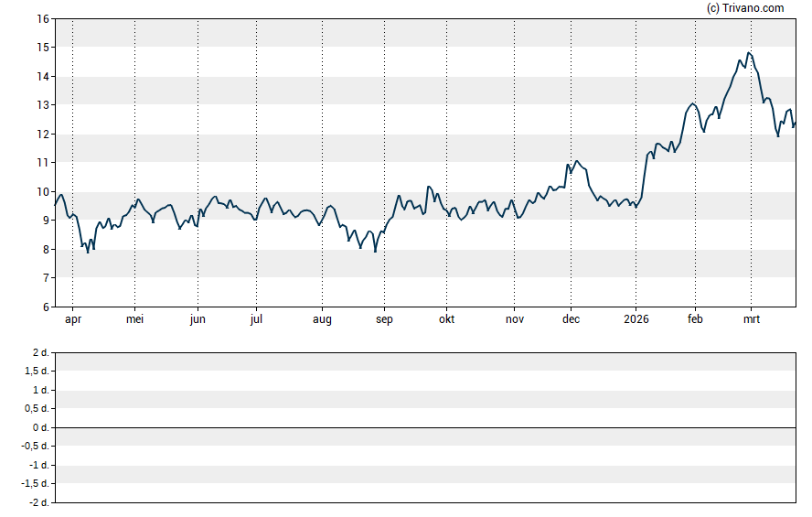Click the 'jun' label on x-axis
This screenshot has width=812, height=517.
point(198,319)
